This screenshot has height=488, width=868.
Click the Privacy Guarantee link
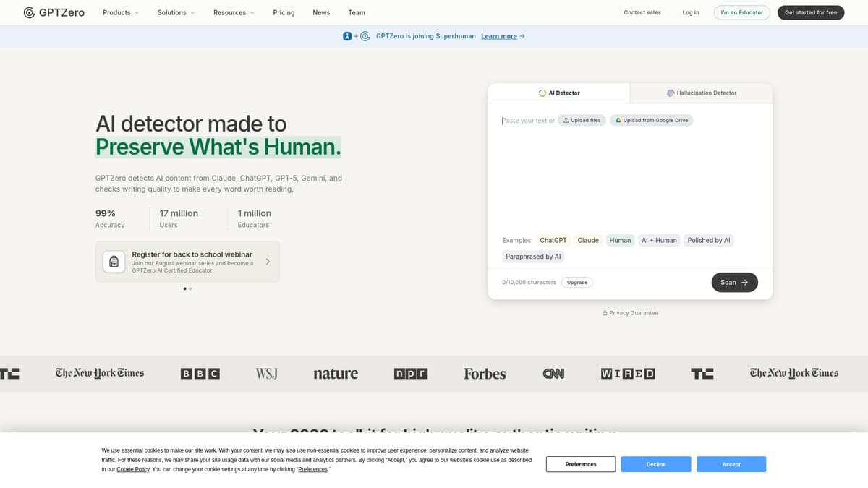point(630,313)
